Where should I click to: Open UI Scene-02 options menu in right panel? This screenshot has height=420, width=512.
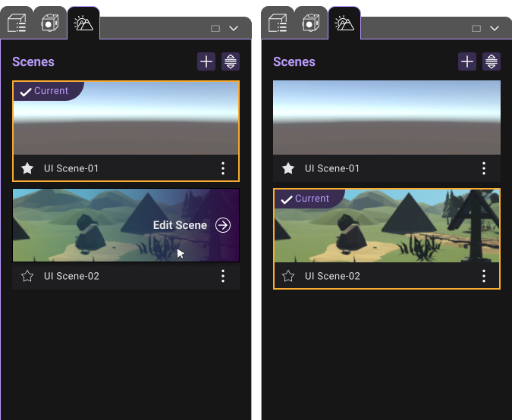484,276
